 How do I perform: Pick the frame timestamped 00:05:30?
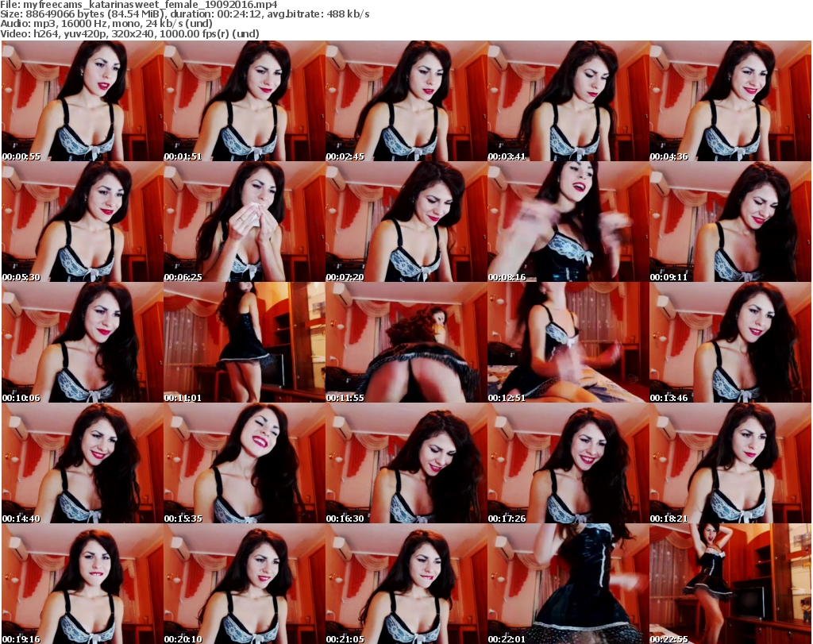tap(82, 222)
